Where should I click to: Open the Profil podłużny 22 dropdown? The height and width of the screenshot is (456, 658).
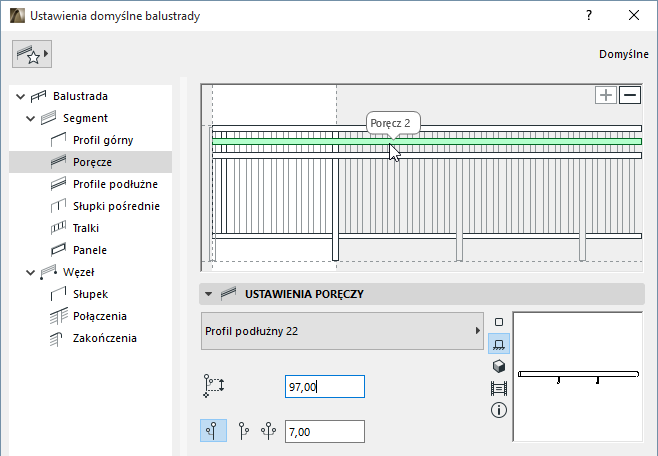pyautogui.click(x=342, y=331)
